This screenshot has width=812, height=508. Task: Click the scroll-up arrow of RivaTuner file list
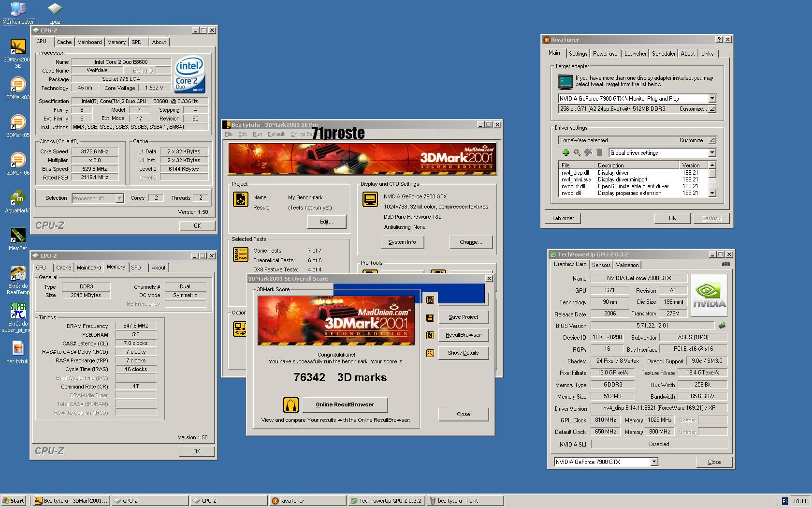click(x=712, y=165)
